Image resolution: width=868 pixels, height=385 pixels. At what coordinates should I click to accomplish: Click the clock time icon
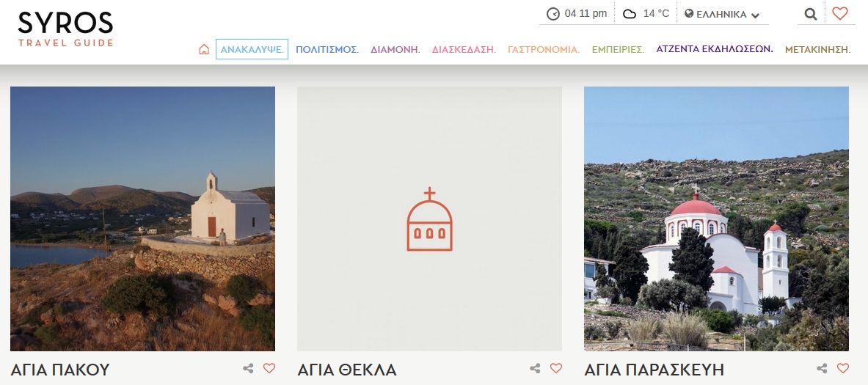tap(553, 14)
